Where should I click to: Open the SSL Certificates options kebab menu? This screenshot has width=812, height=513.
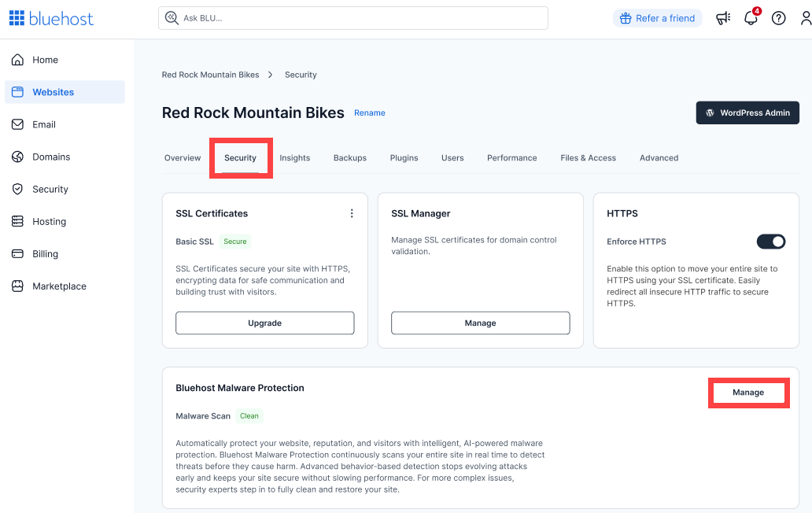pyautogui.click(x=352, y=213)
